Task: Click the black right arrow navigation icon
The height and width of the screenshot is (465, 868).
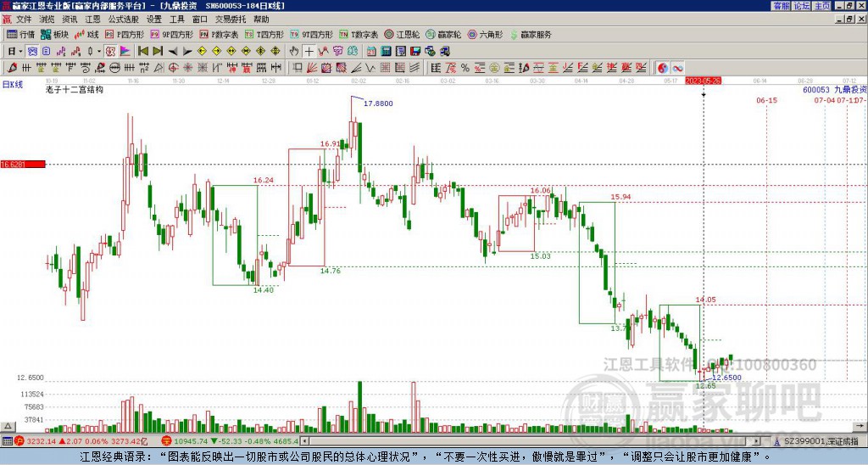Action: point(187,51)
